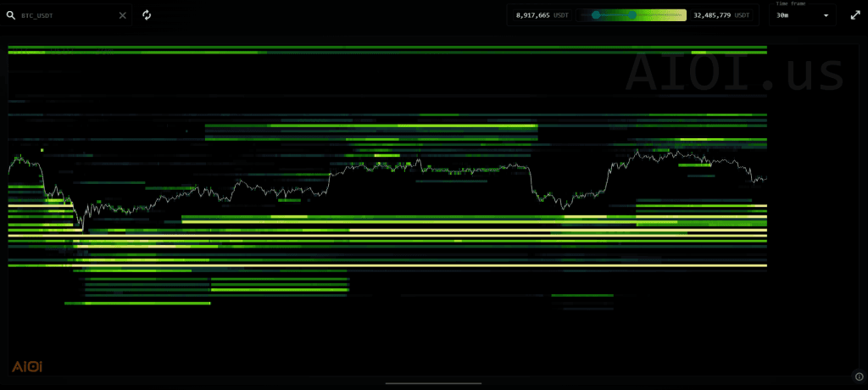This screenshot has width=868, height=390.
Task: Expand the chart to fullscreen
Action: click(x=854, y=15)
